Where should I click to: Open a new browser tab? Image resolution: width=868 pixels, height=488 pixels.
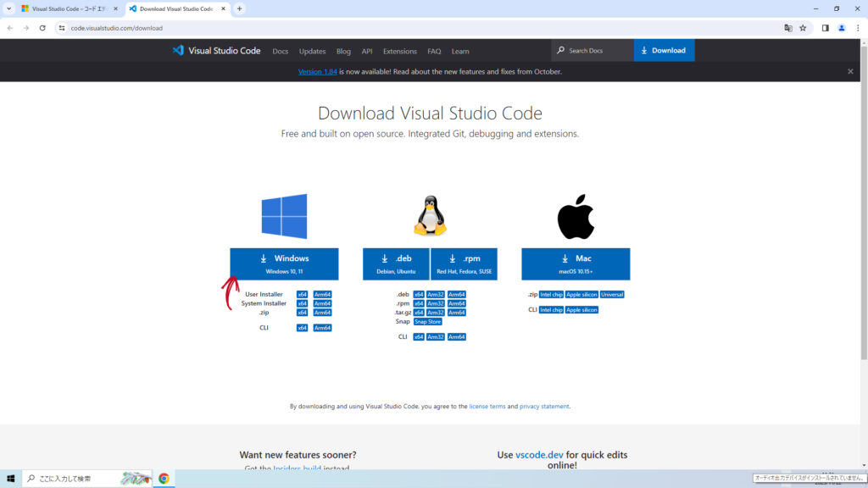pos(239,8)
